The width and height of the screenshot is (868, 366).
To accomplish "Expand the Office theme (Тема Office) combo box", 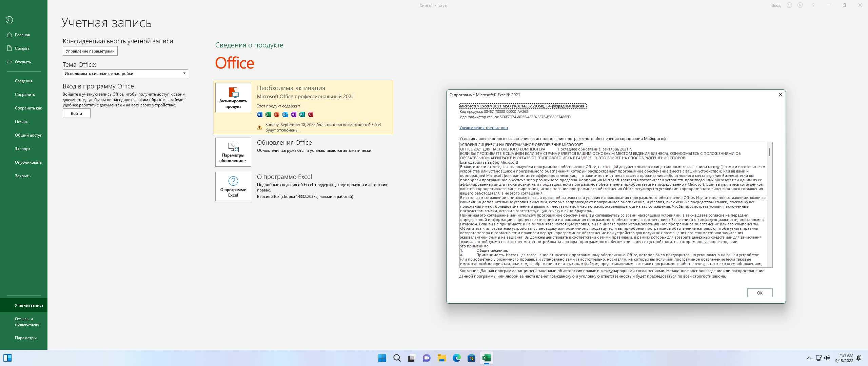I will [x=184, y=74].
